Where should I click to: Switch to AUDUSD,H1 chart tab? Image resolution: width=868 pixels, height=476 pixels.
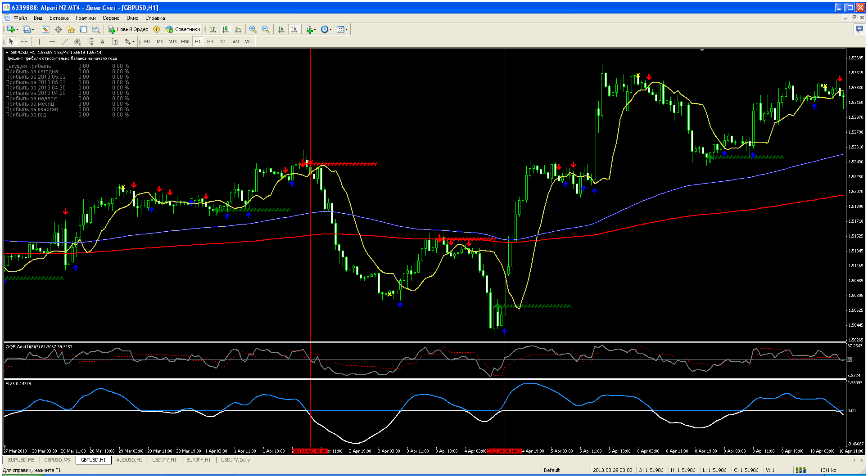[x=129, y=460]
